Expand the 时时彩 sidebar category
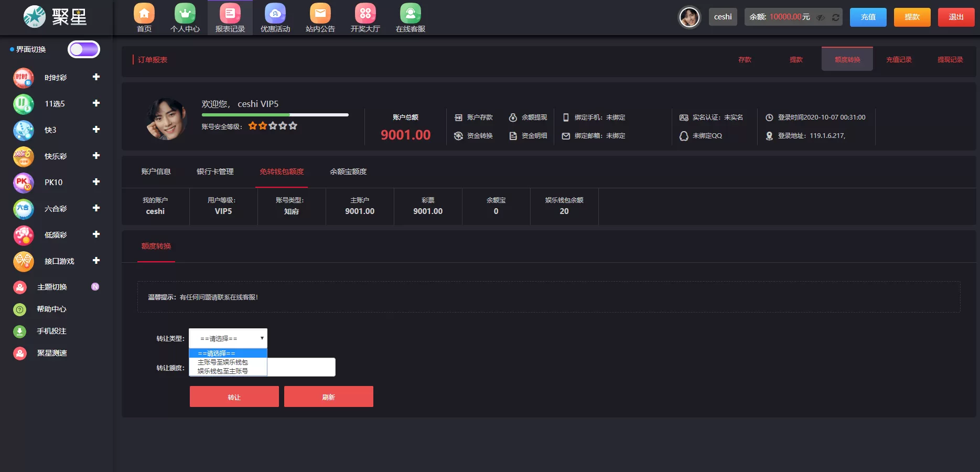980x472 pixels. [96, 77]
